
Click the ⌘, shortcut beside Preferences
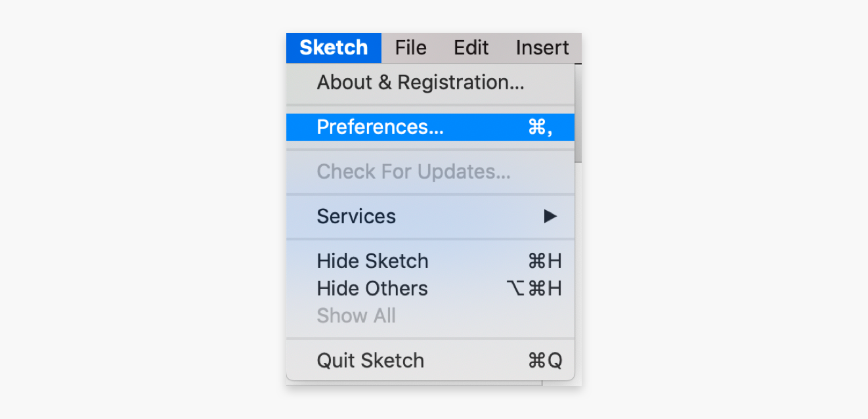click(x=540, y=127)
